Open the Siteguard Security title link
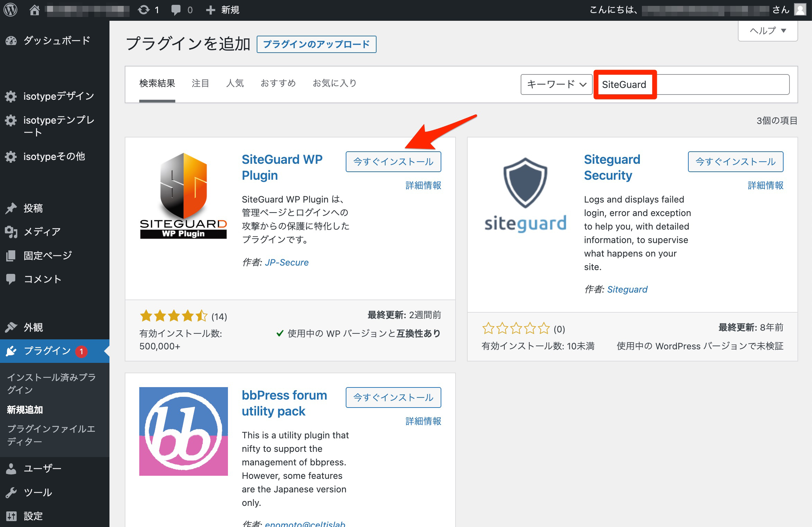Screen dimensions: 812x527 point(612,167)
